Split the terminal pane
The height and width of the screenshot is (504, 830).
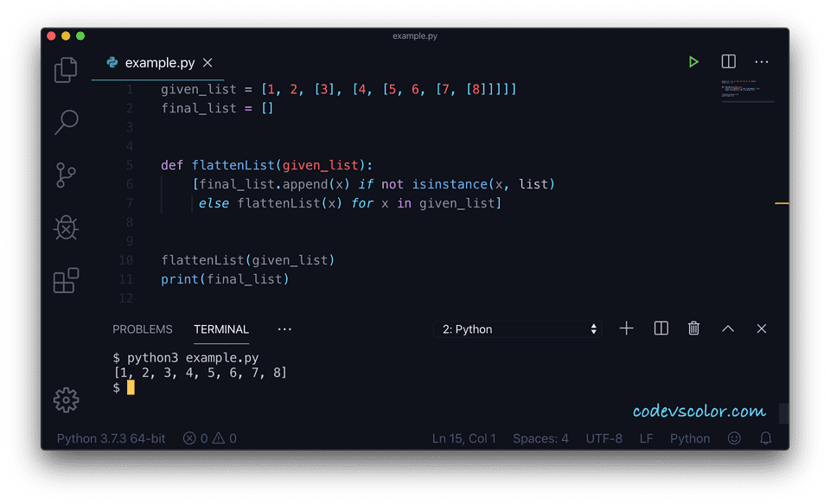[660, 329]
